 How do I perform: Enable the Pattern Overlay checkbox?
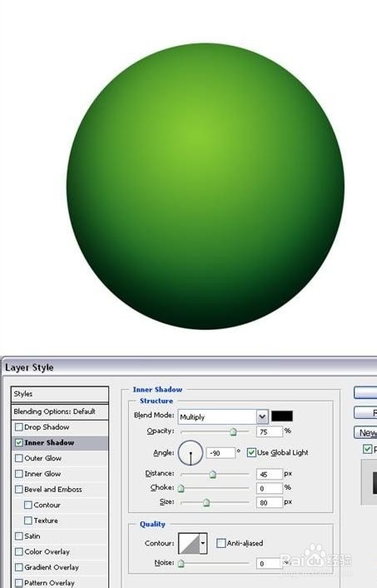coord(19,583)
